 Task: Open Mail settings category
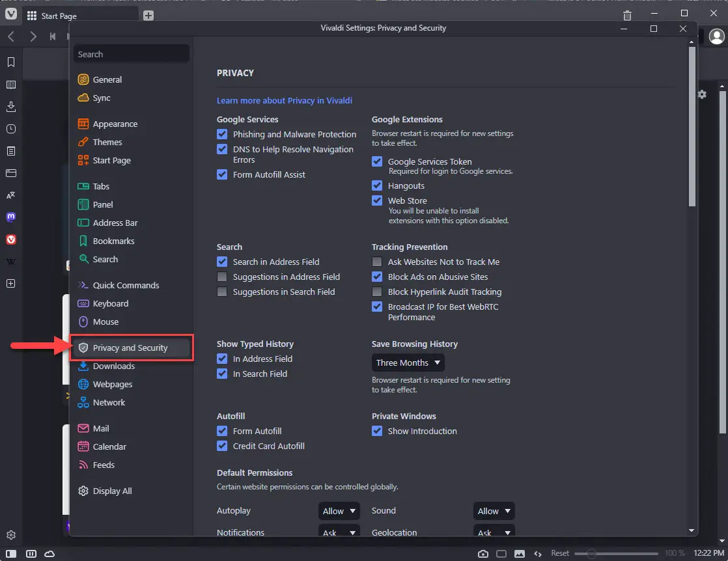tap(131, 429)
